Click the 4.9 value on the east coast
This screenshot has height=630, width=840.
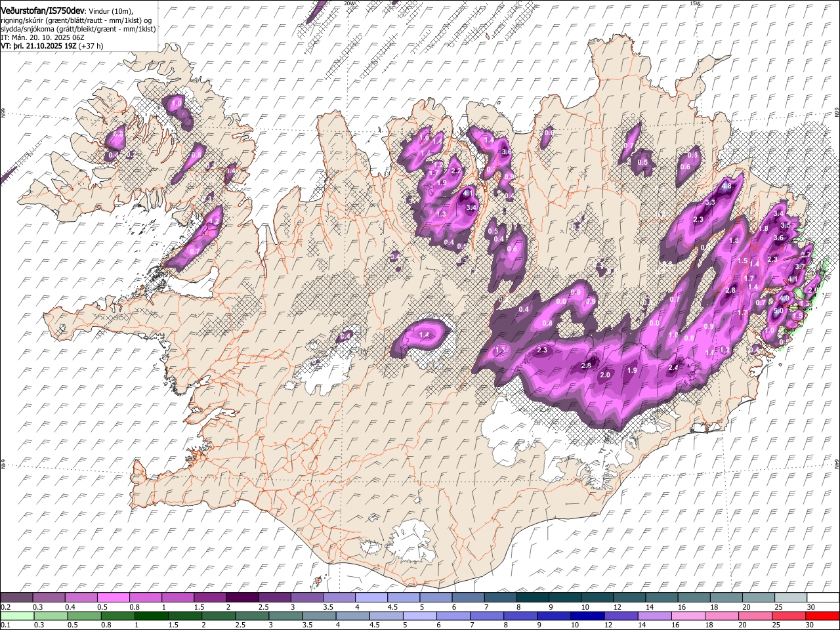click(784, 299)
